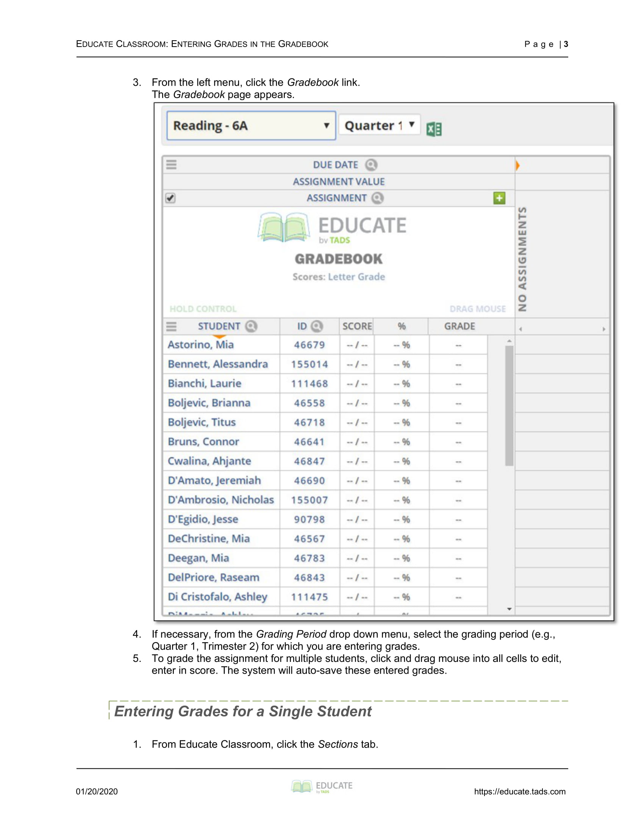Click the search icon next to ASSIGNMENT
The image size is (644, 834).
coord(377,198)
